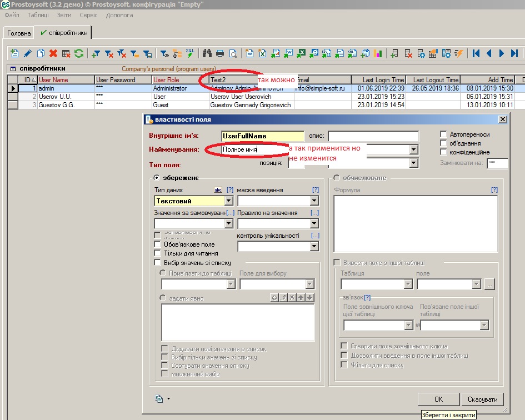Image resolution: width=525 pixels, height=420 pixels.
Task: Expand the маска введення dropdown
Action: coord(314,201)
